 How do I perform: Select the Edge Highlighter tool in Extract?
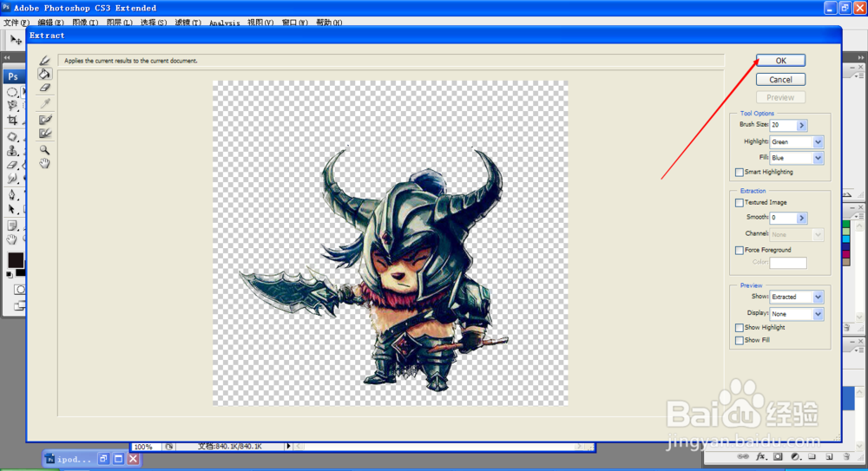45,61
